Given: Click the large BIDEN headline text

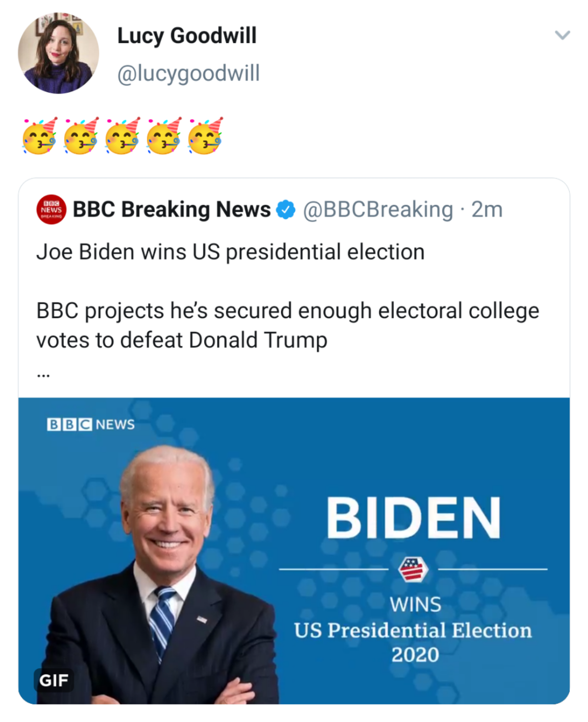Looking at the screenshot, I should 413,518.
